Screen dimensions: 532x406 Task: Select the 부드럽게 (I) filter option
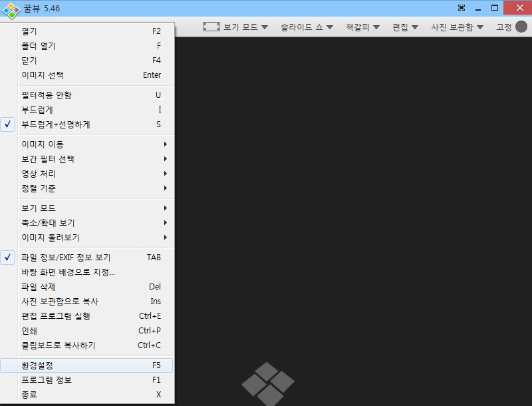(87, 110)
